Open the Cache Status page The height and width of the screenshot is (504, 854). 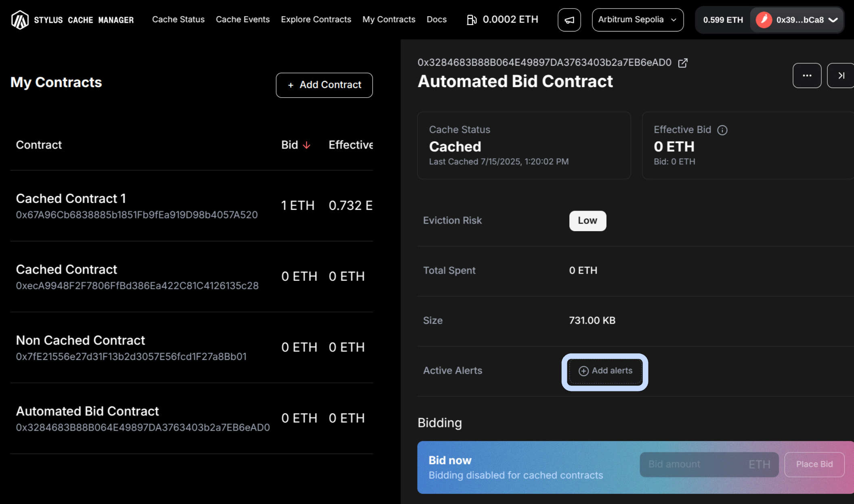(x=178, y=19)
